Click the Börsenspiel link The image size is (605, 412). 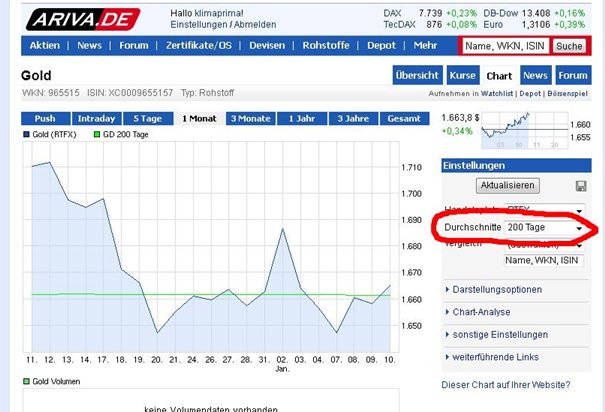[x=567, y=93]
